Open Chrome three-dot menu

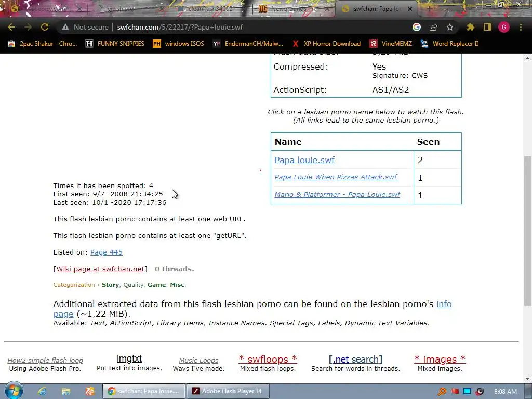click(521, 27)
